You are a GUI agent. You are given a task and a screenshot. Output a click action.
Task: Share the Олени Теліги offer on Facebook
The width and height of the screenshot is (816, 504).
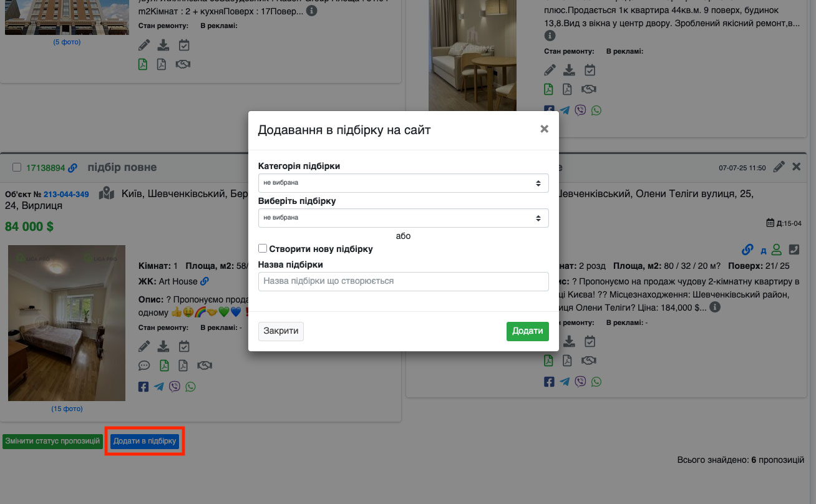[549, 382]
